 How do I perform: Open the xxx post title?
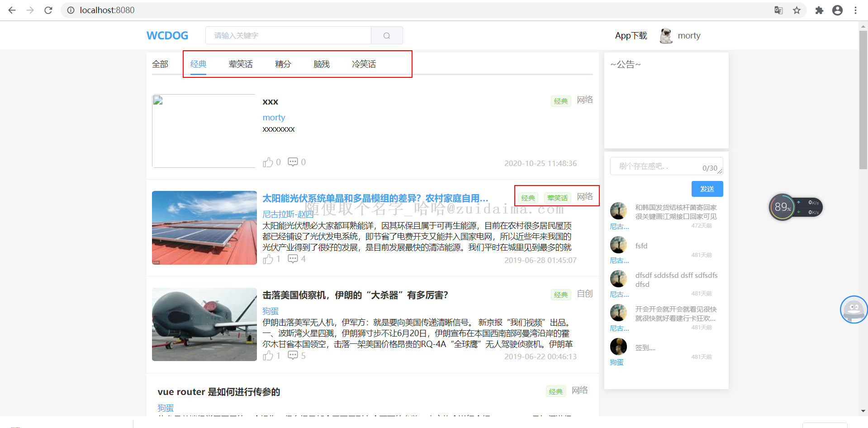(270, 102)
